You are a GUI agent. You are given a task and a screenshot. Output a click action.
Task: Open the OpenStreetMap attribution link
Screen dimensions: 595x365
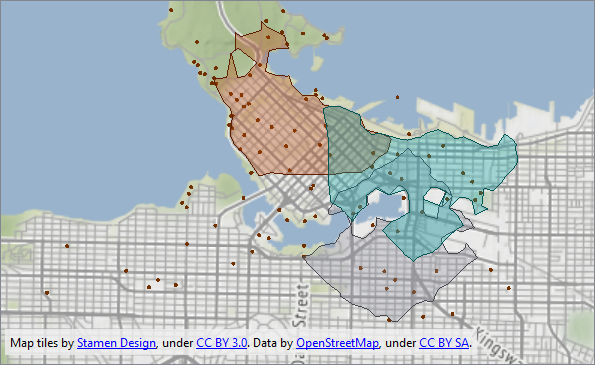coord(337,343)
